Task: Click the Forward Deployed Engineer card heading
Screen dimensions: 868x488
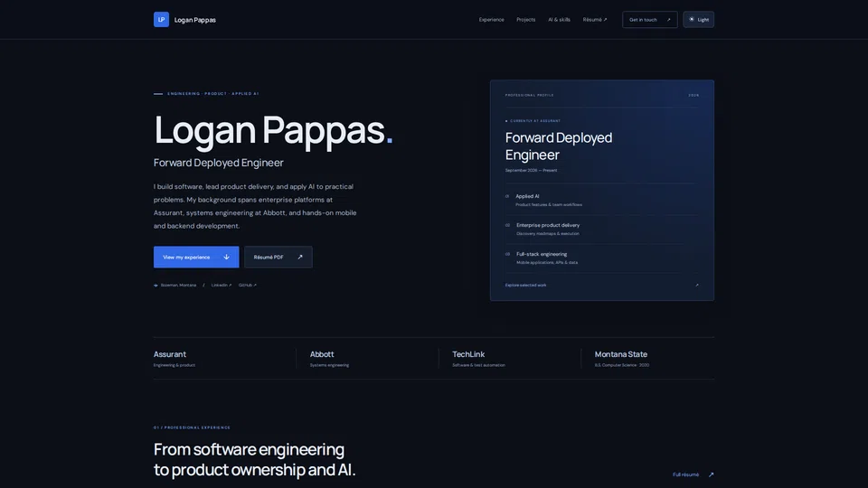Action: pyautogui.click(x=559, y=146)
